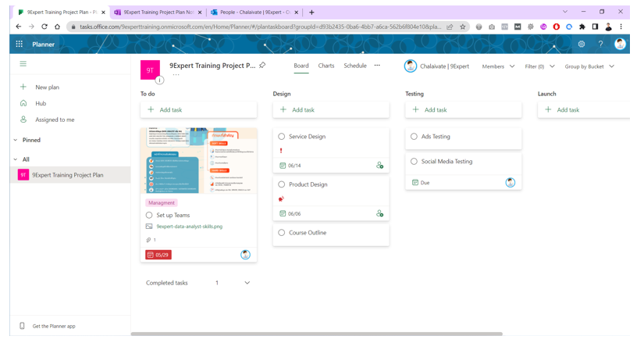Switch to Board view tab
Screen dimensions: 644x343
point(301,66)
